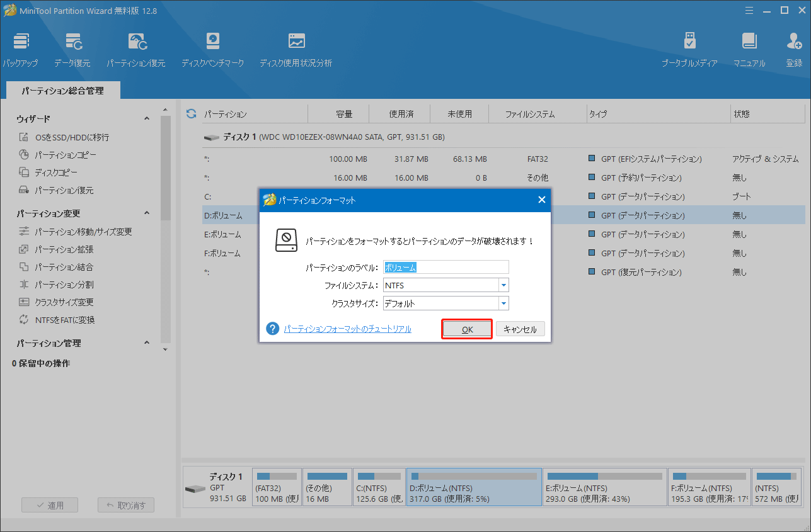The image size is (811, 532).
Task: Confirm format with the OK button
Action: coord(467,329)
